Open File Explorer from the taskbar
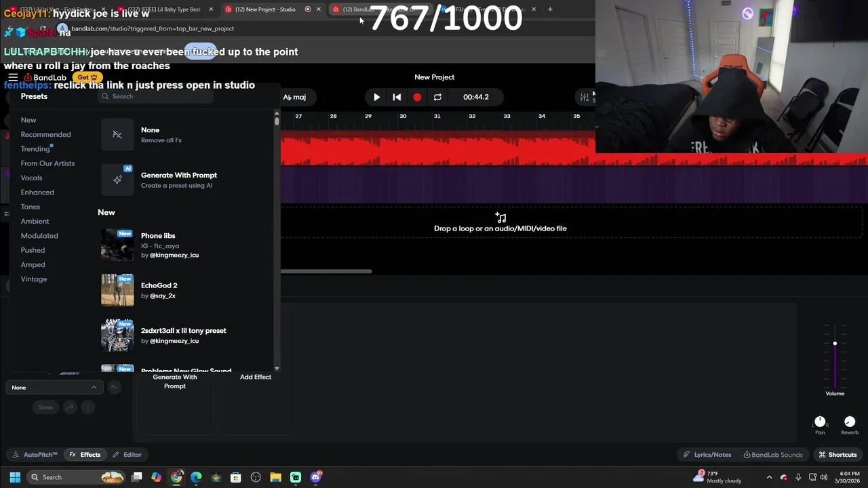The width and height of the screenshot is (868, 488). 275,477
